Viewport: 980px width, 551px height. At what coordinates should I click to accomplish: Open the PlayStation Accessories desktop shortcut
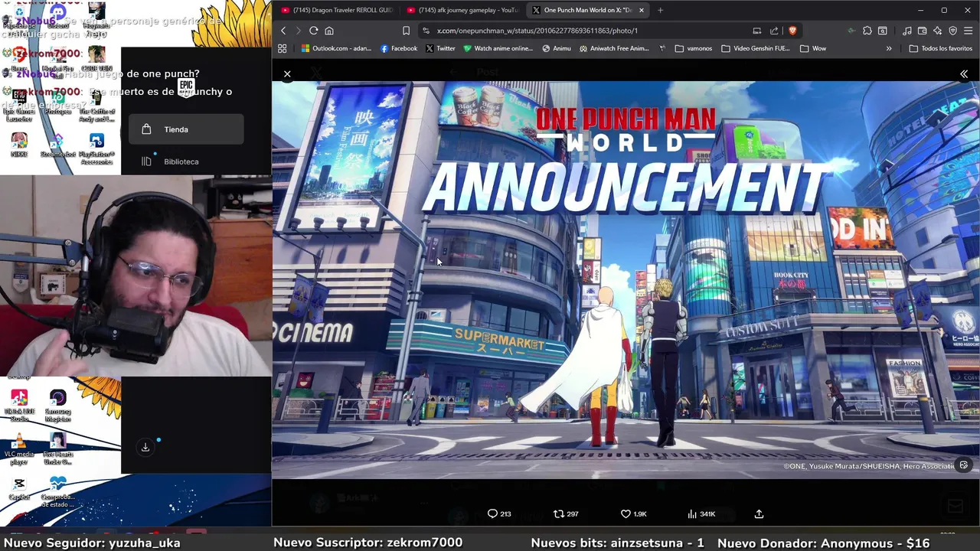pos(96,148)
